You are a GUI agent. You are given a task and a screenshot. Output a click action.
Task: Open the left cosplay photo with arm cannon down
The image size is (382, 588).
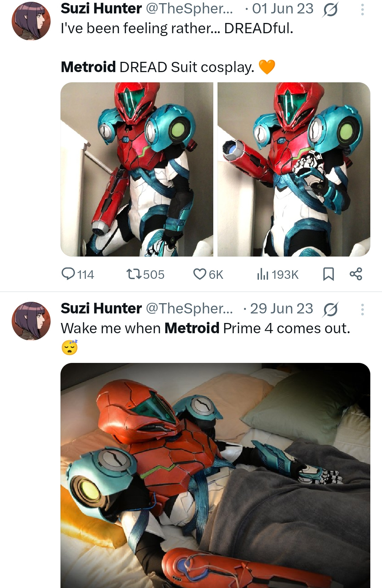137,169
